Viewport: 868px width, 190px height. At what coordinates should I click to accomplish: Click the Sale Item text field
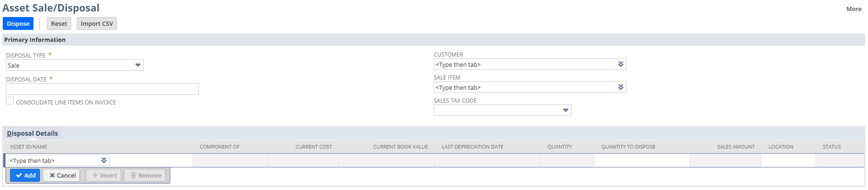(x=523, y=87)
